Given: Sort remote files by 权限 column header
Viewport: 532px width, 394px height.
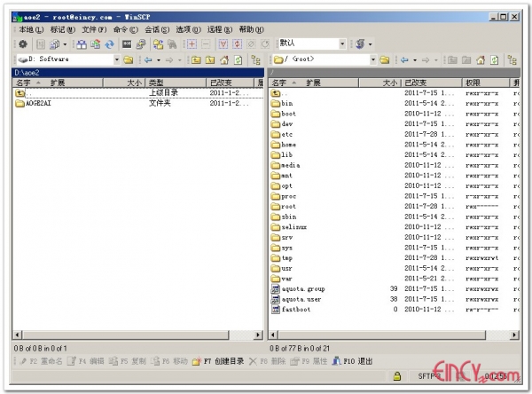Looking at the screenshot, I should pos(486,83).
